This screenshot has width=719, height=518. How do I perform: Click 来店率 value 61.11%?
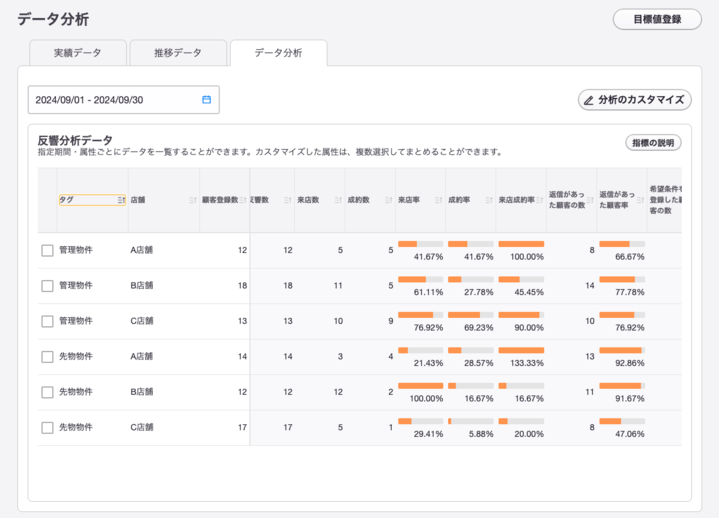(x=428, y=292)
